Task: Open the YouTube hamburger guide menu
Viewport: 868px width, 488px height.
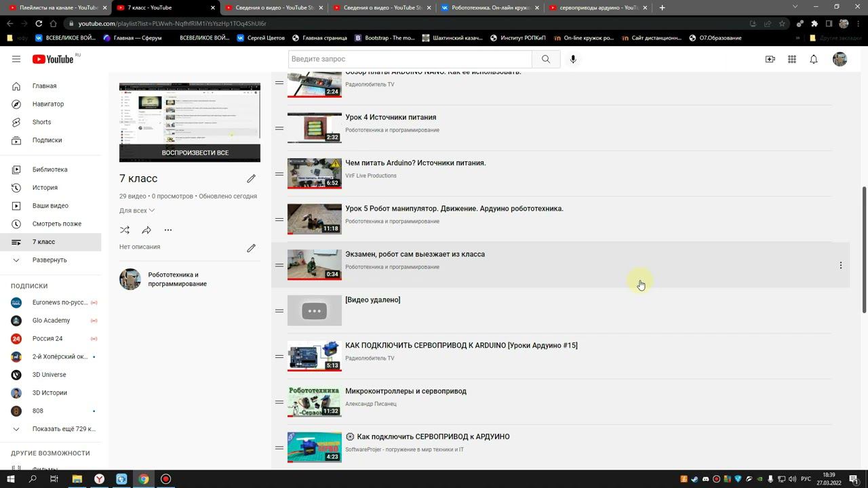Action: pos(16,59)
